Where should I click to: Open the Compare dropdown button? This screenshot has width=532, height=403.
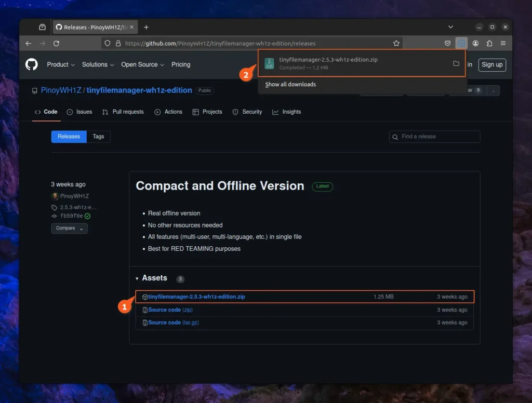point(69,229)
